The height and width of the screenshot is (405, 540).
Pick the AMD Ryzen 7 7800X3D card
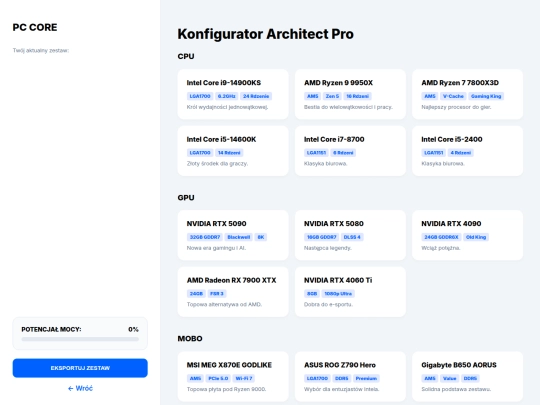click(467, 94)
